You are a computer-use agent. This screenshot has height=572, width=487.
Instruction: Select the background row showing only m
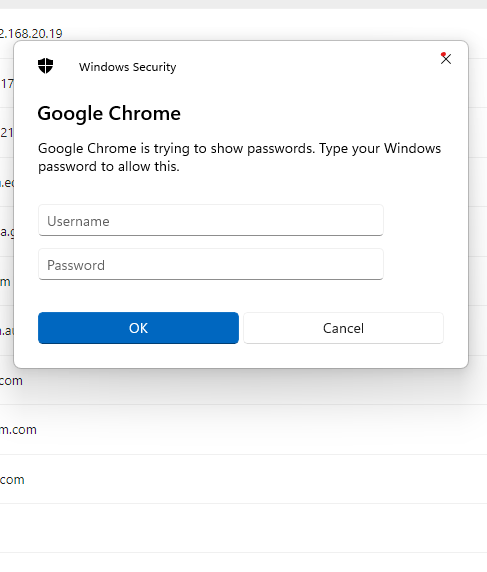click(x=7, y=281)
